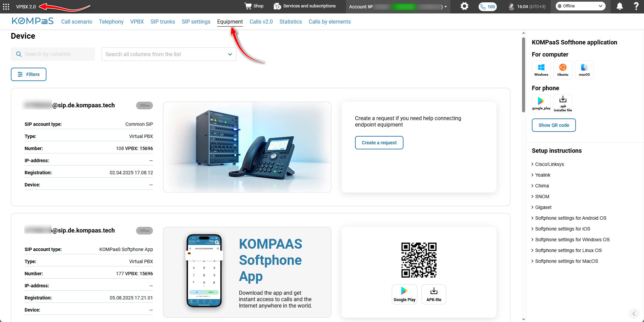The height and width of the screenshot is (322, 644).
Task: Click the Google Play button below QR code
Action: (405, 294)
